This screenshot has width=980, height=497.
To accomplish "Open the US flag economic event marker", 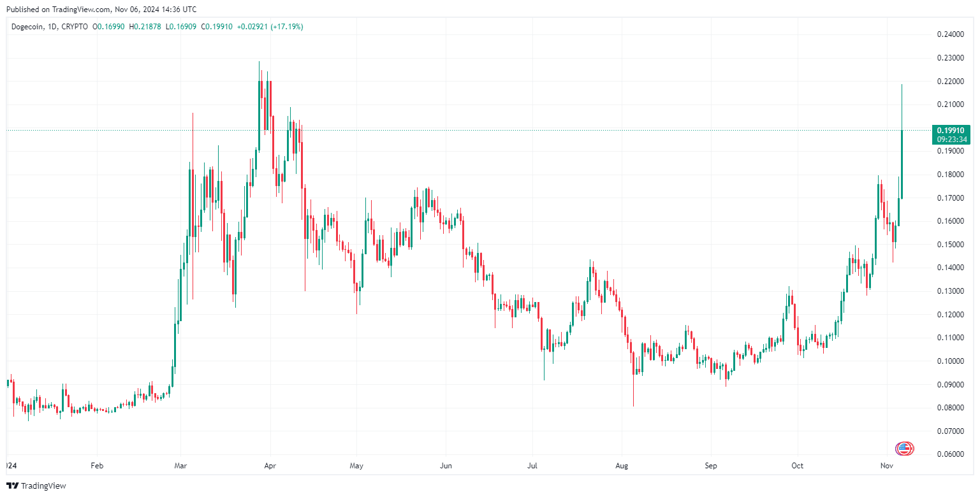I will pyautogui.click(x=904, y=449).
